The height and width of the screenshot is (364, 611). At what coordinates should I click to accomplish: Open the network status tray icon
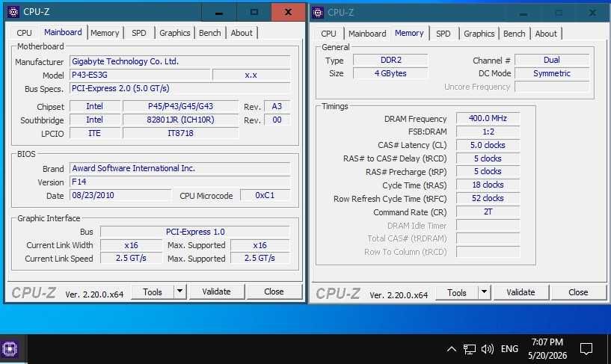[x=469, y=349]
